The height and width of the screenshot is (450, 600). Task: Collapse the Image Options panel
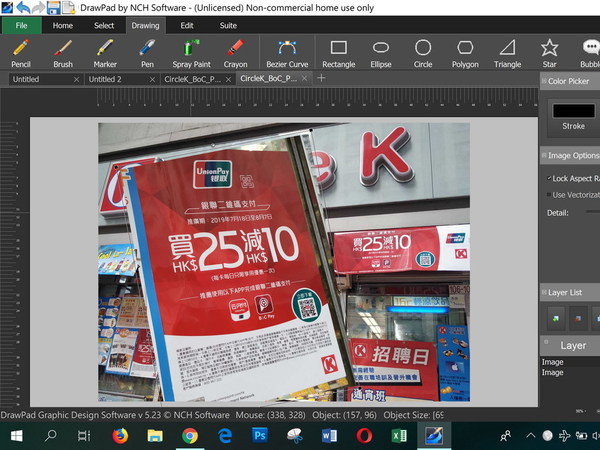coord(544,155)
